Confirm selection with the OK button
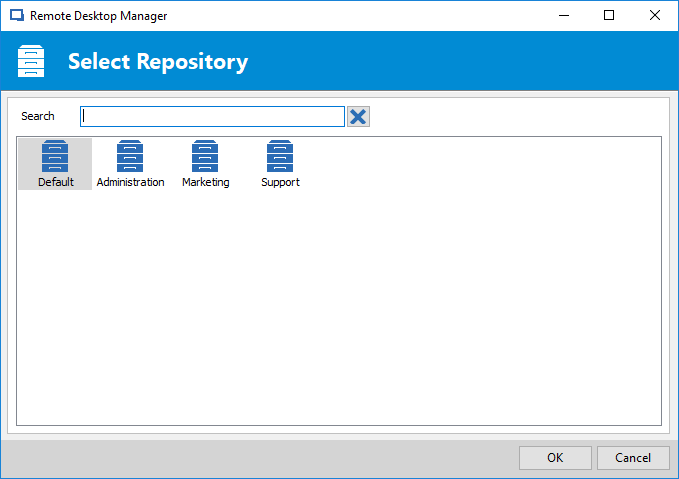The height and width of the screenshot is (479, 679). pyautogui.click(x=555, y=458)
